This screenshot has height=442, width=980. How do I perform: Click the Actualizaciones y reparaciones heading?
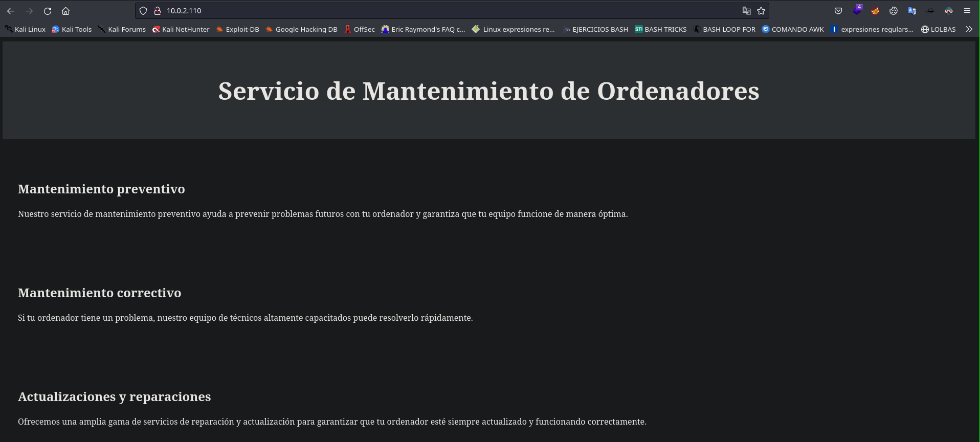tap(115, 397)
